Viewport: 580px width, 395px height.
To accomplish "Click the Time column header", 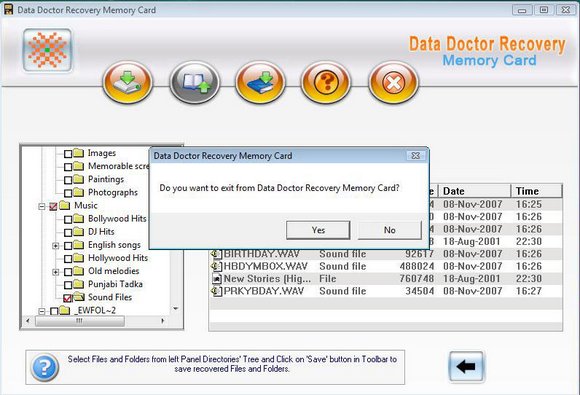I will 536,191.
